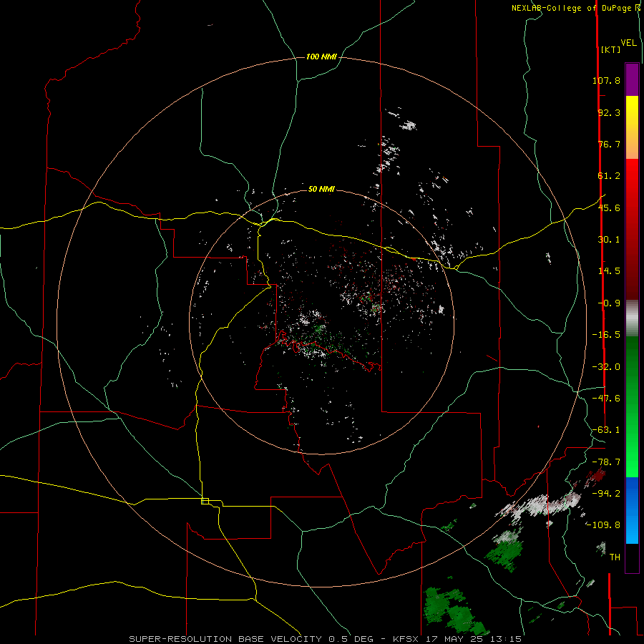Viewport: 644px width, 644px height.
Task: Select the -109.8 legend value
Action: click(x=603, y=525)
